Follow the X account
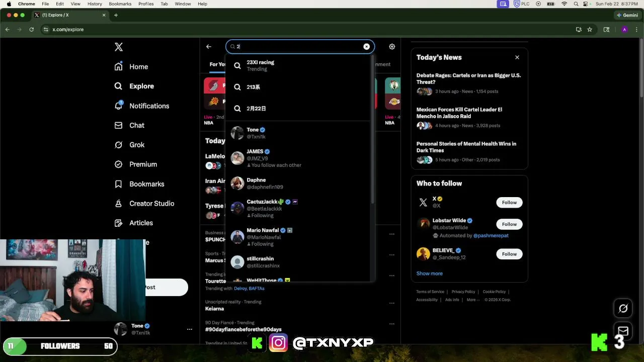644x362 pixels. (x=509, y=203)
